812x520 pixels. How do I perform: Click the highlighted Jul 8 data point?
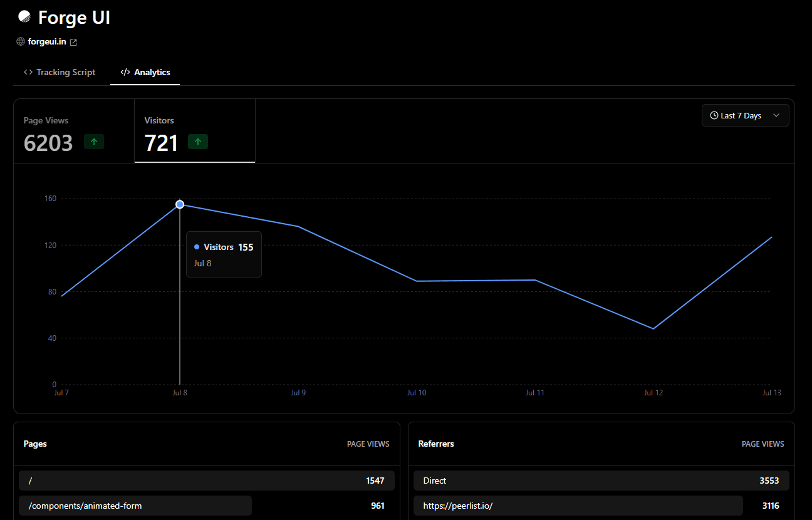tap(180, 204)
